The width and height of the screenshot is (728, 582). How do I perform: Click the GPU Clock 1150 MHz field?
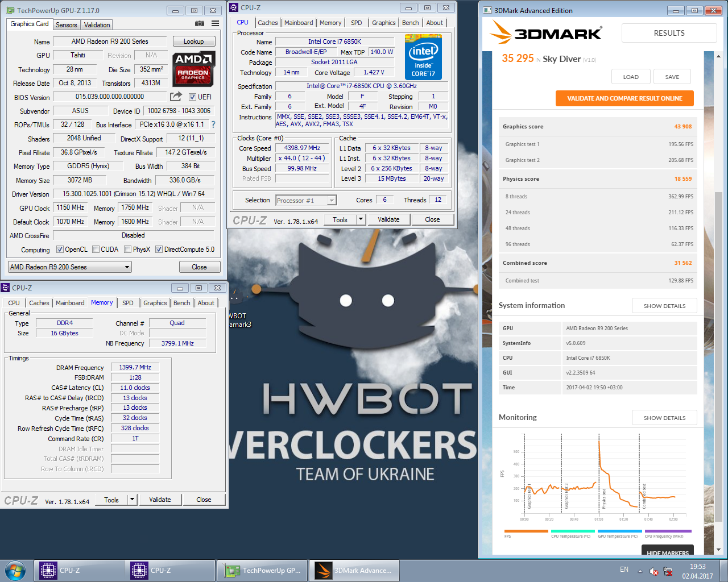click(x=71, y=207)
